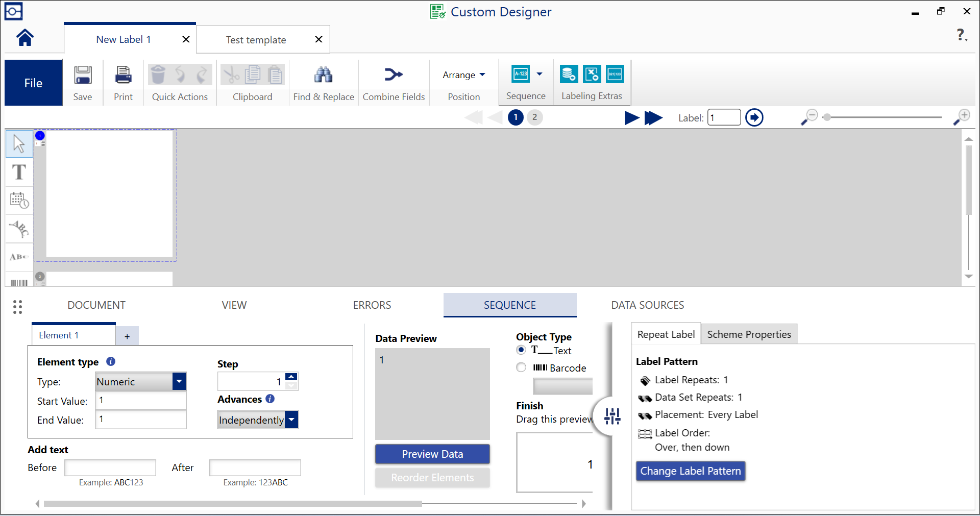980x516 pixels.
Task: Click the Save icon
Action: tap(83, 75)
